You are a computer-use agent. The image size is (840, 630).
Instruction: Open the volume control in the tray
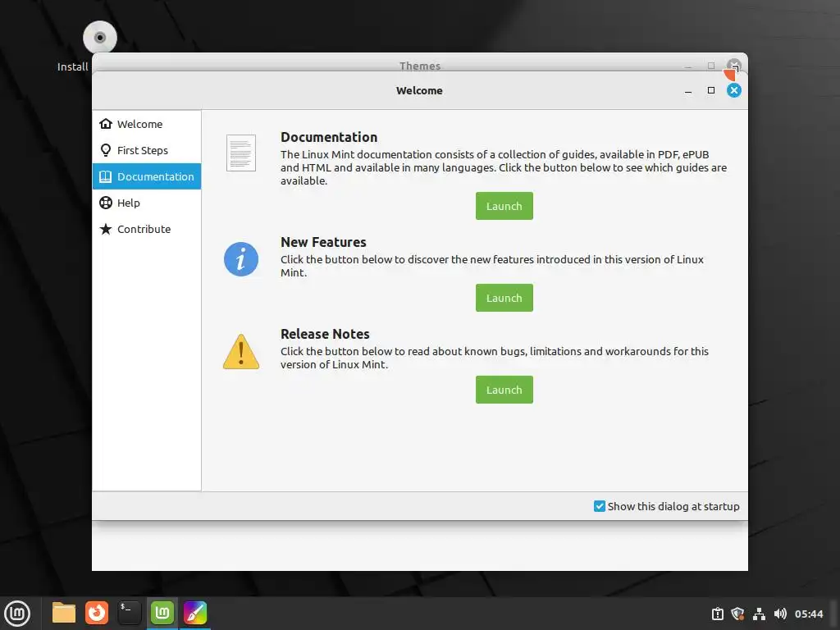point(780,614)
